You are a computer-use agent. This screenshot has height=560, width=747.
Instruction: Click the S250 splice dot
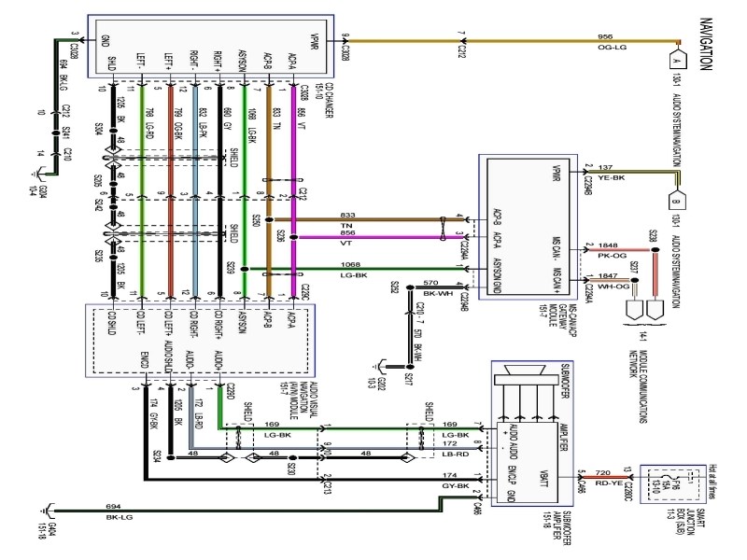pyautogui.click(x=269, y=219)
